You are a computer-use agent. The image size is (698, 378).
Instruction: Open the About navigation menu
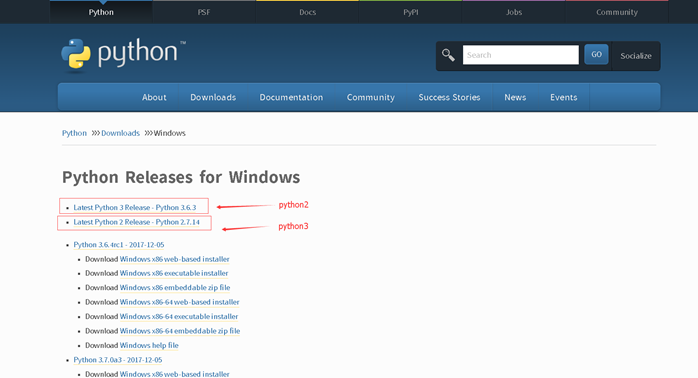[154, 97]
